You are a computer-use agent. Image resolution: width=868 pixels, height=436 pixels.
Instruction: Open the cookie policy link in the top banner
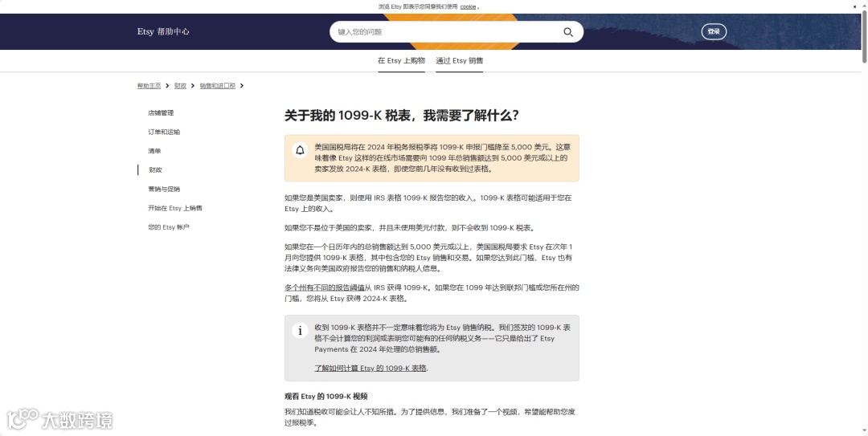pos(468,6)
